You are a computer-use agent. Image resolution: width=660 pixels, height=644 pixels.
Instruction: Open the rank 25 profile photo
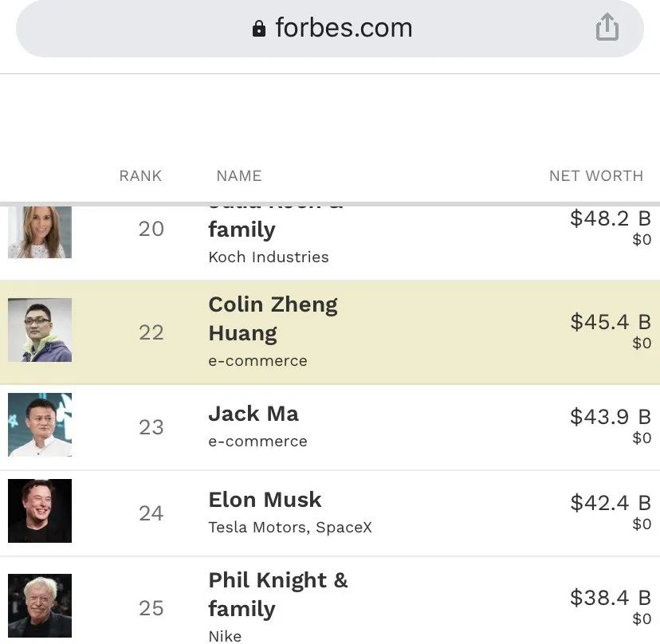click(x=40, y=605)
